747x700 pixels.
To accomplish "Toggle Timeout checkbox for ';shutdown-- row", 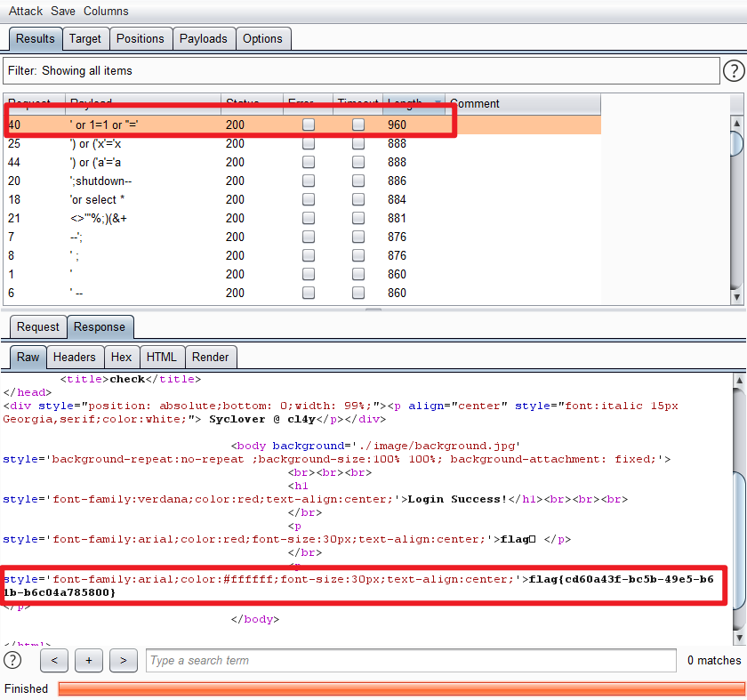I will [x=358, y=181].
